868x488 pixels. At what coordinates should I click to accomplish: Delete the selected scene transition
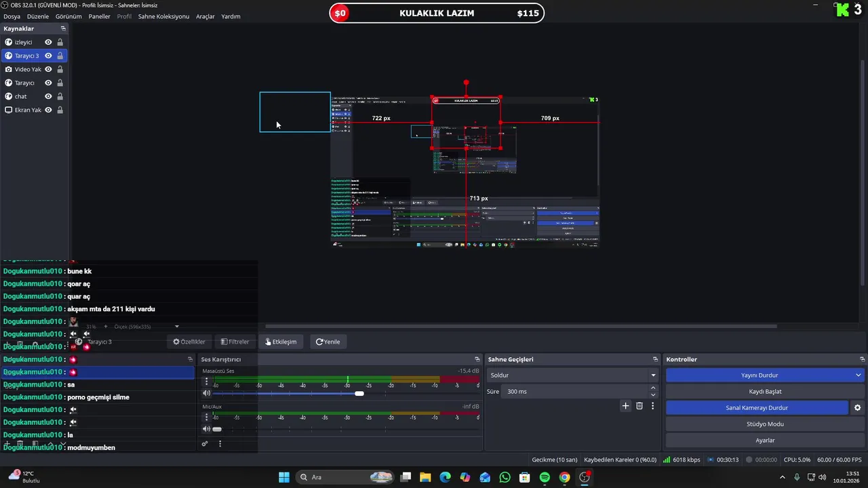[639, 406]
